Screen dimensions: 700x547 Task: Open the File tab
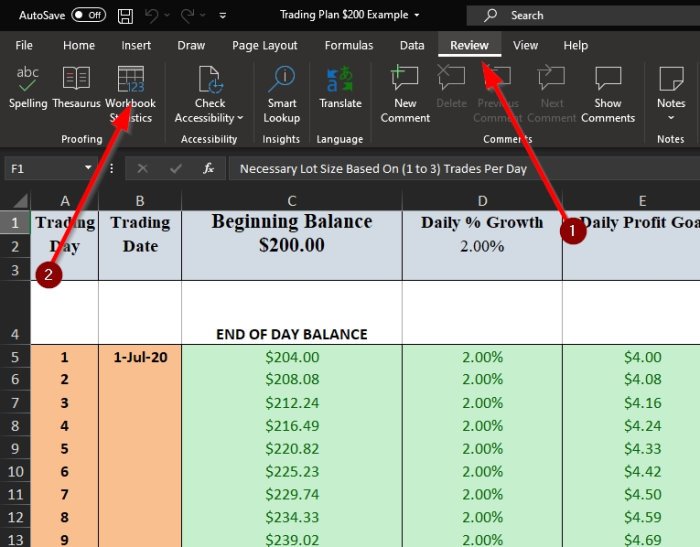(24, 46)
